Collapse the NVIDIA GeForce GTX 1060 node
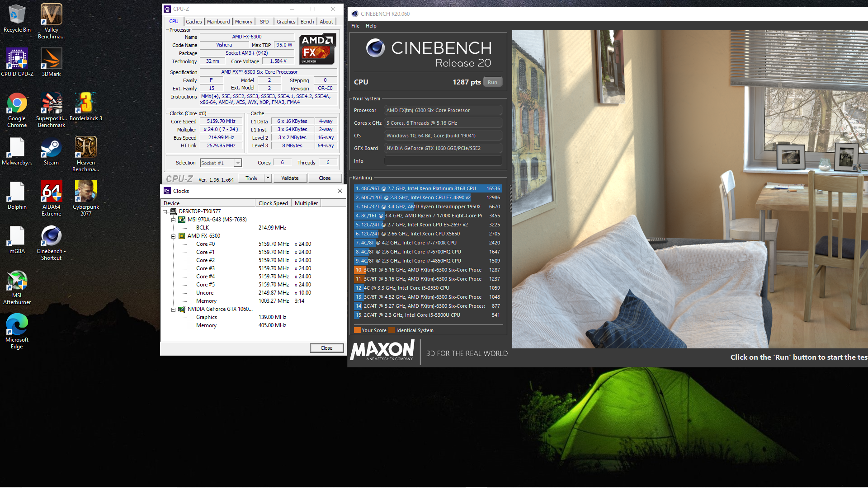This screenshot has width=868, height=488. [x=173, y=309]
